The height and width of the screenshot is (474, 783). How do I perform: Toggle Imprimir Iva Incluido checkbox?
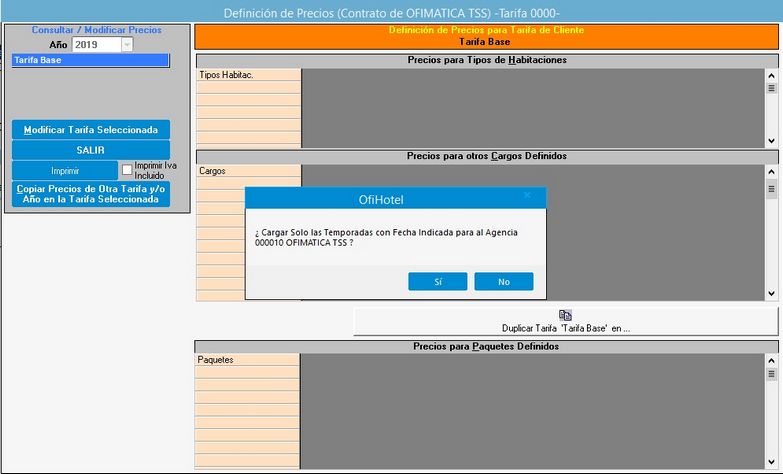click(127, 170)
